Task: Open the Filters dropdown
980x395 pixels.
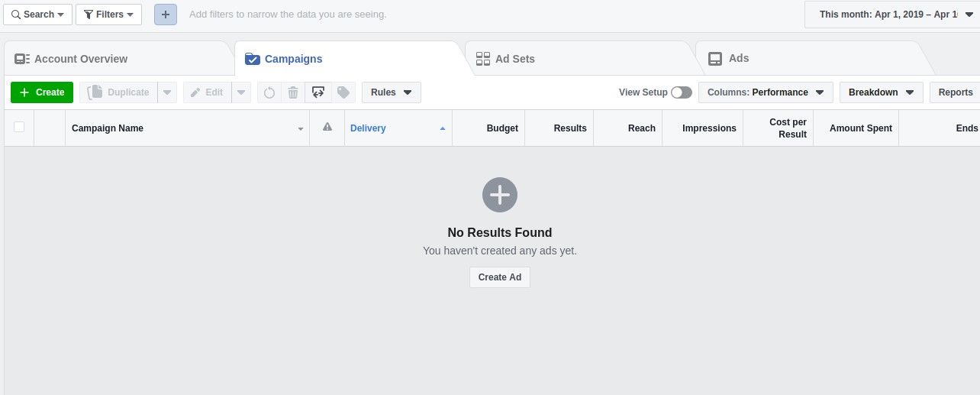Action: click(x=108, y=15)
